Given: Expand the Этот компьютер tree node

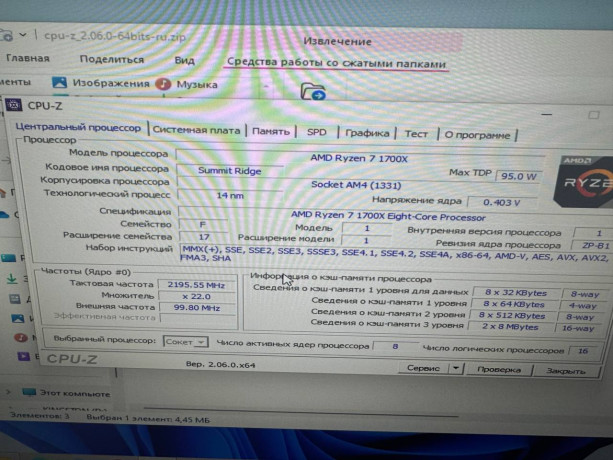Looking at the screenshot, I should point(8,391).
